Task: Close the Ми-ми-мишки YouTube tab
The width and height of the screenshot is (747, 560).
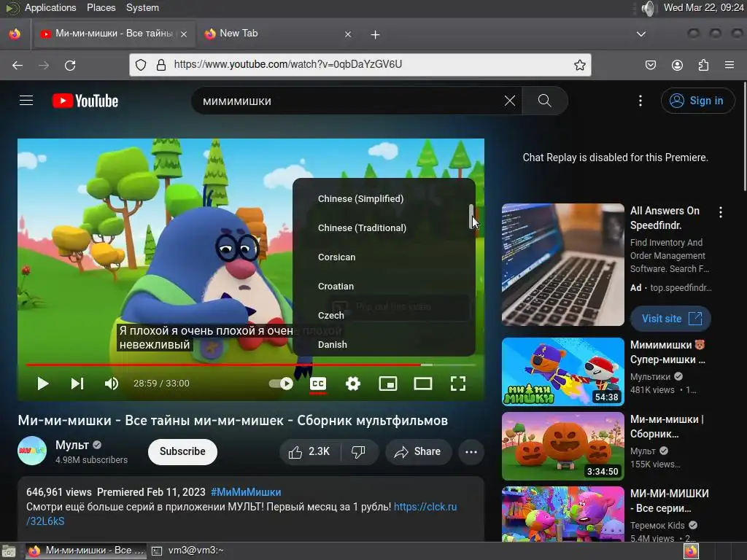Action: tap(184, 34)
